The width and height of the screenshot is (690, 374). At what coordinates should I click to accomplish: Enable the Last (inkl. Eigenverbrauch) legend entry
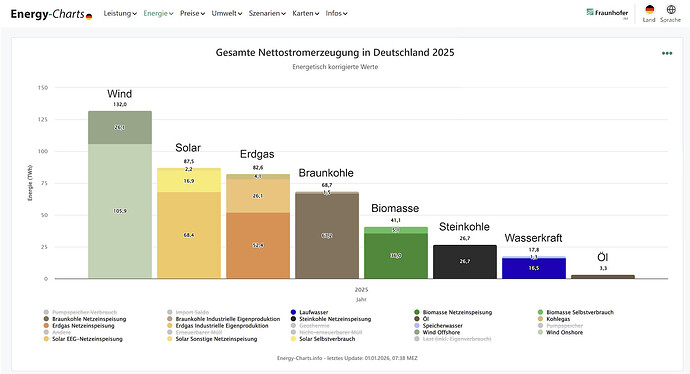[x=453, y=339]
